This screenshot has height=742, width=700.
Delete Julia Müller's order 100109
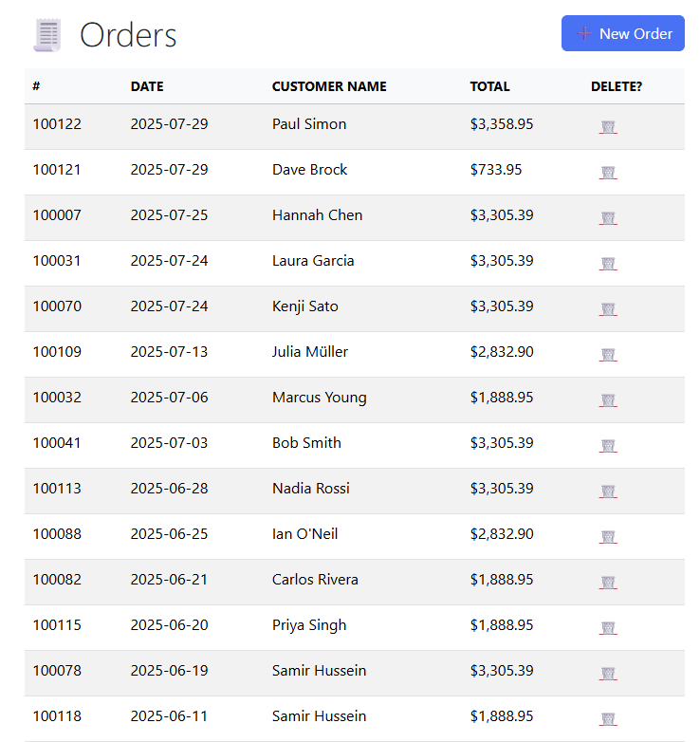pos(608,355)
